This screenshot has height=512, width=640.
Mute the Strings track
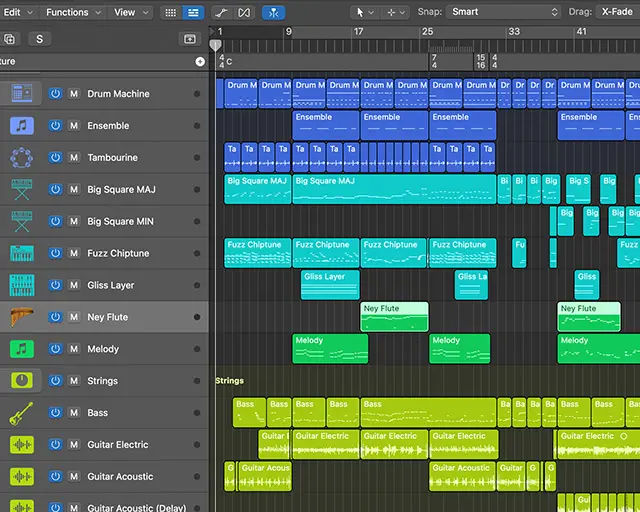74,381
